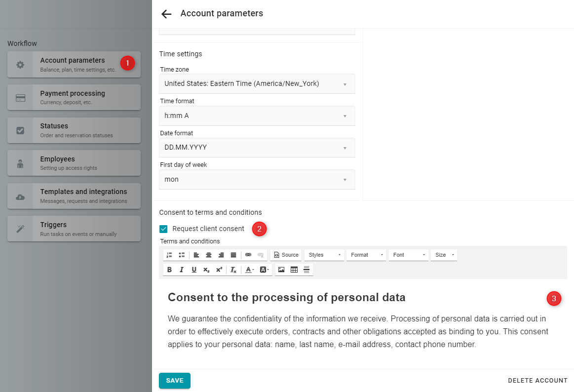Image resolution: width=574 pixels, height=392 pixels.
Task: Click the remove formatting icon
Action: click(x=233, y=270)
